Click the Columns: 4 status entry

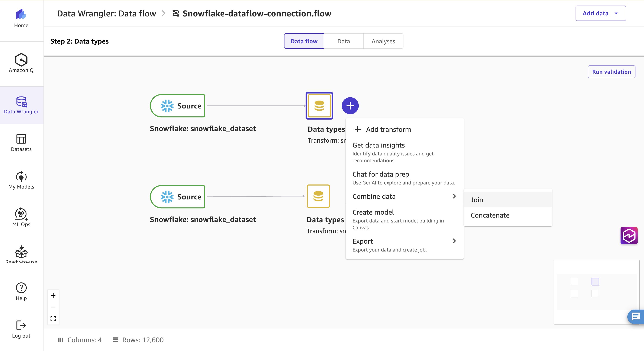80,339
